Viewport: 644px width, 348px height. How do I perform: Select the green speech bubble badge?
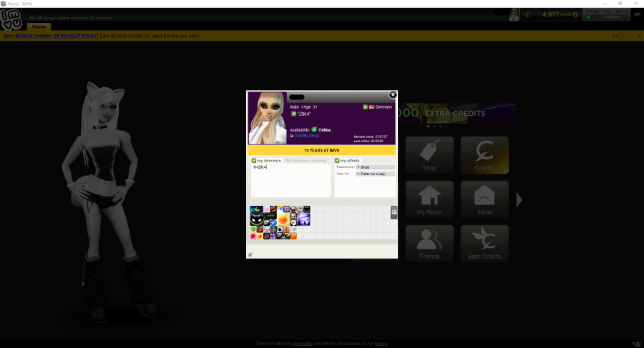click(x=267, y=222)
